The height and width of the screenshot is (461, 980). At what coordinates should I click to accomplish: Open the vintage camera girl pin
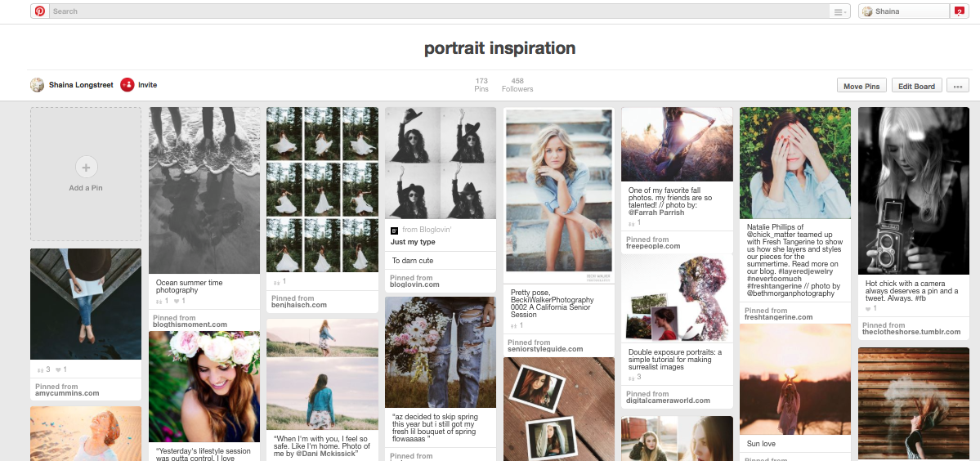(x=913, y=191)
